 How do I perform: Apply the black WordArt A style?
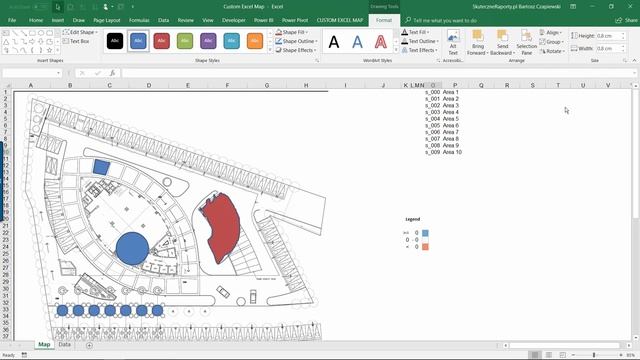coord(334,42)
